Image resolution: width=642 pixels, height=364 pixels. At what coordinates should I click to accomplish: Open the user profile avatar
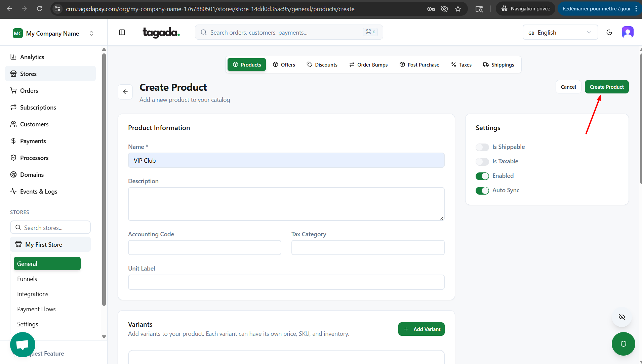[627, 32]
